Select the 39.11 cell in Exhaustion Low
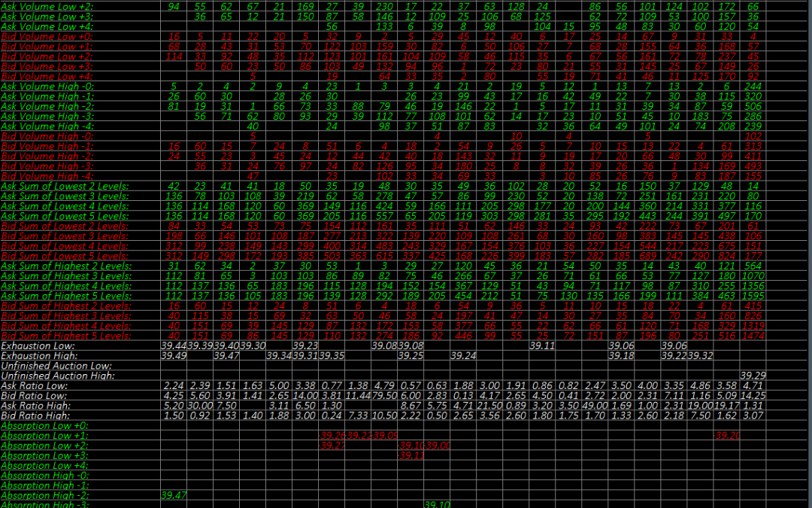812x508 pixels. tap(541, 345)
